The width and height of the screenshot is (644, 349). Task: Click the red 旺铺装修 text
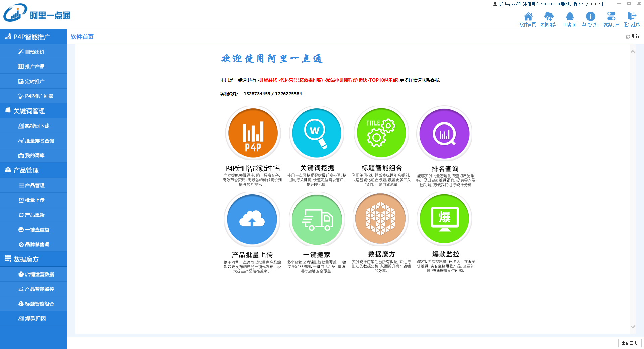[268, 80]
